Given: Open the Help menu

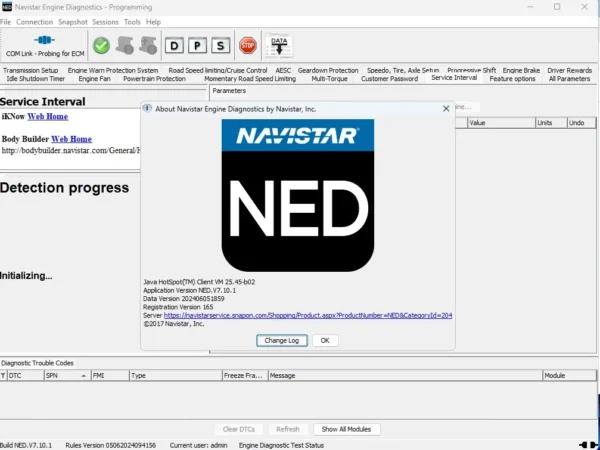Looking at the screenshot, I should tap(153, 22).
